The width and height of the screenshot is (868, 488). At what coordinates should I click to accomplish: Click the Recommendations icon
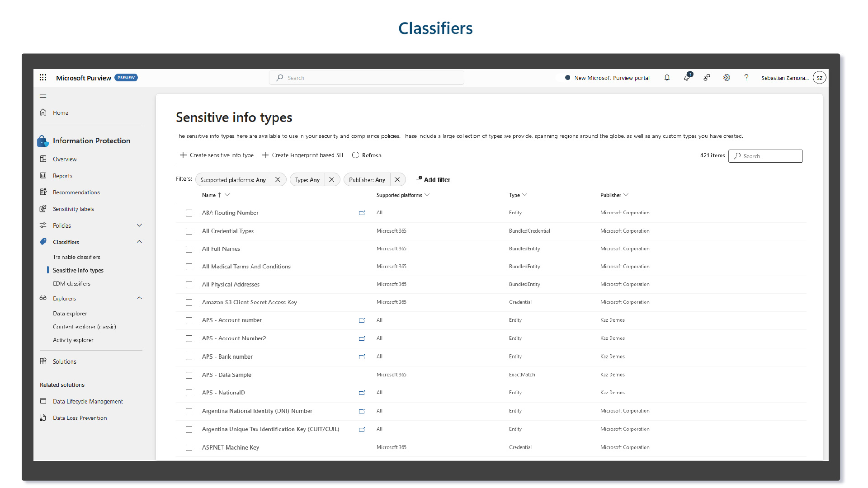coord(43,192)
